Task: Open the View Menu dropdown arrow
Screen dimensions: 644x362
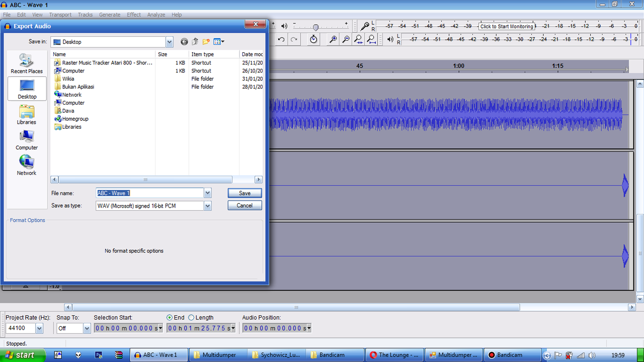Action: 223,42
